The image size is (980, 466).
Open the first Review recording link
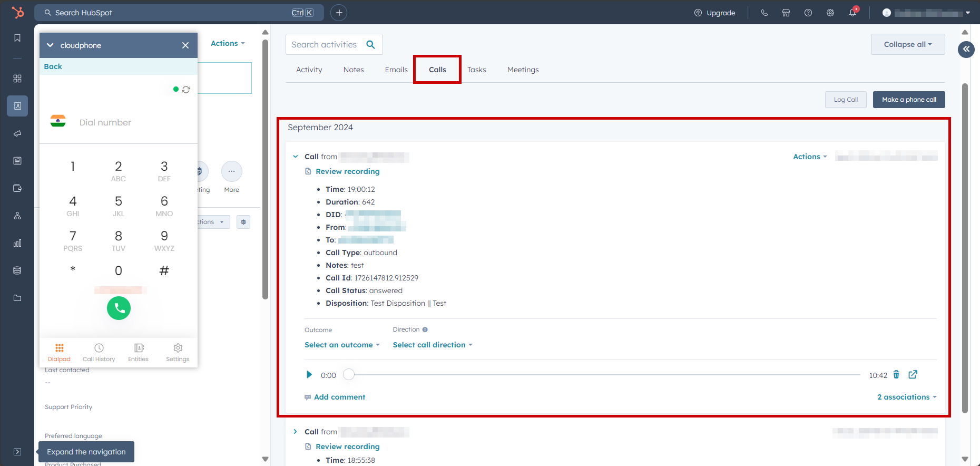coord(348,171)
